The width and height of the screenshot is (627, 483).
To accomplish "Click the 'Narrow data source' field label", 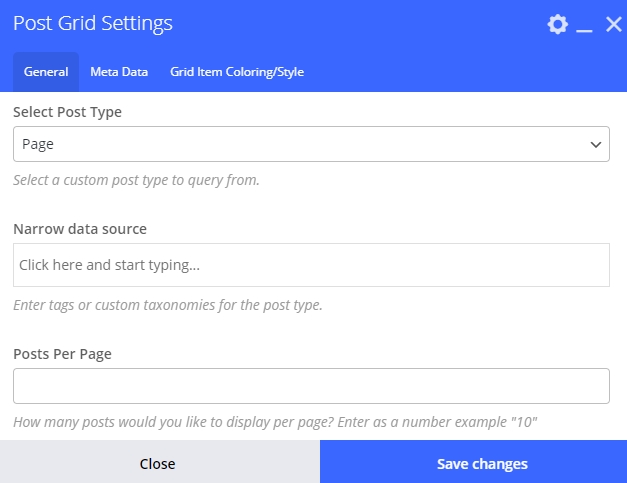I will (x=80, y=229).
